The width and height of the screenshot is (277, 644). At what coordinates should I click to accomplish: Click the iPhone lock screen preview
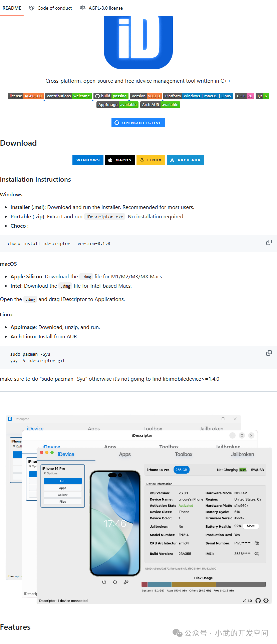[x=115, y=523]
